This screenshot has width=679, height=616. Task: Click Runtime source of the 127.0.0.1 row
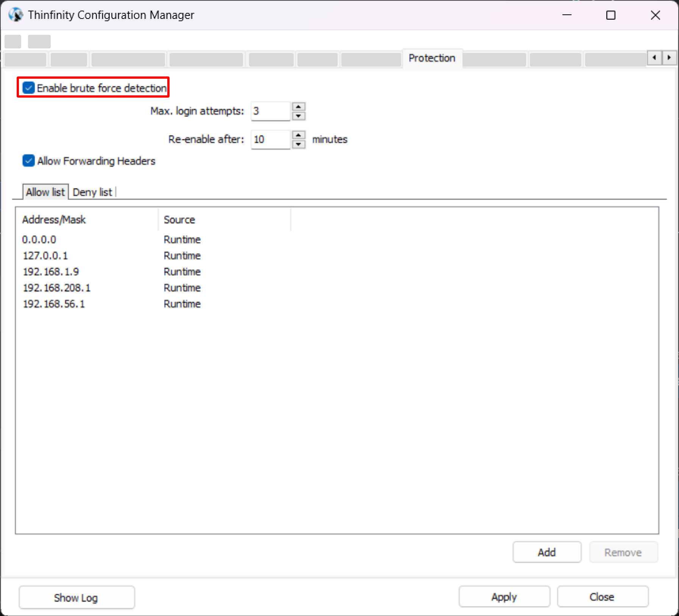tap(182, 256)
